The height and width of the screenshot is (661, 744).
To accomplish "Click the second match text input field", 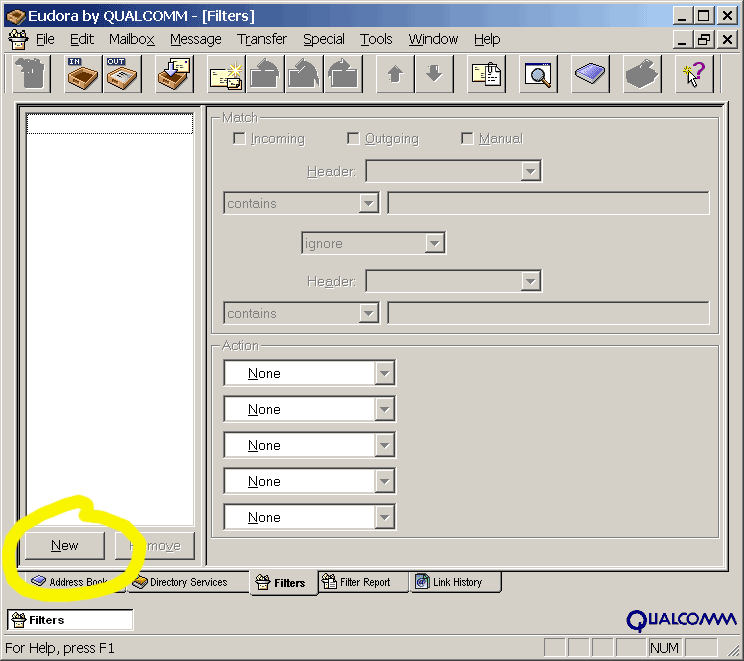I will click(549, 313).
